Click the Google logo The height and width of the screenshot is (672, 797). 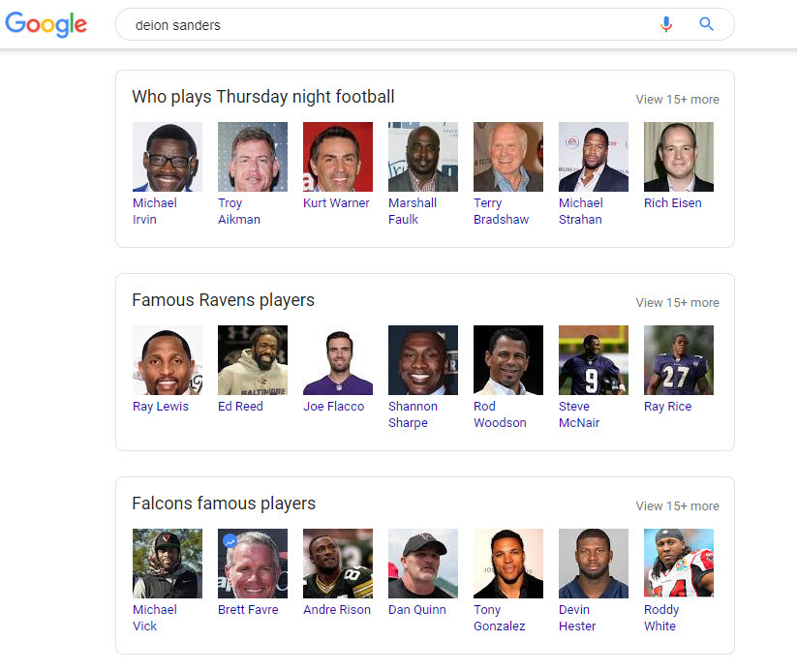[x=46, y=25]
